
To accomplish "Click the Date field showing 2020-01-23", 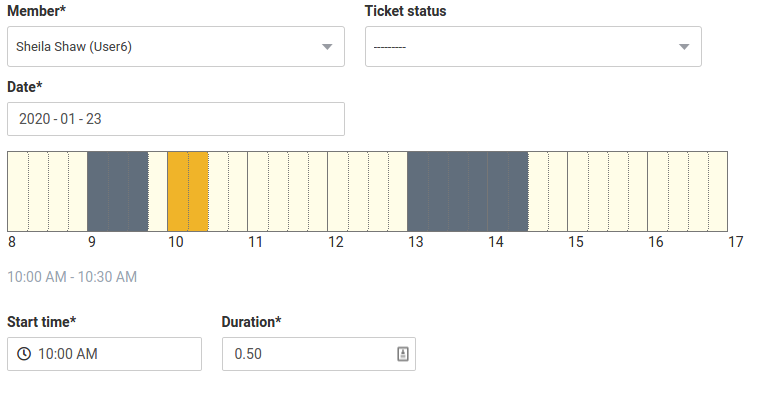I will tap(176, 119).
